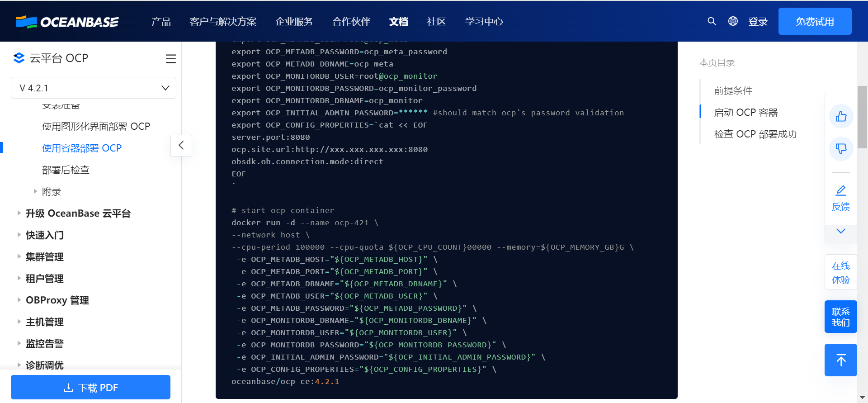Collapse sidebar with left chevron button
The width and height of the screenshot is (868, 403).
point(181,145)
